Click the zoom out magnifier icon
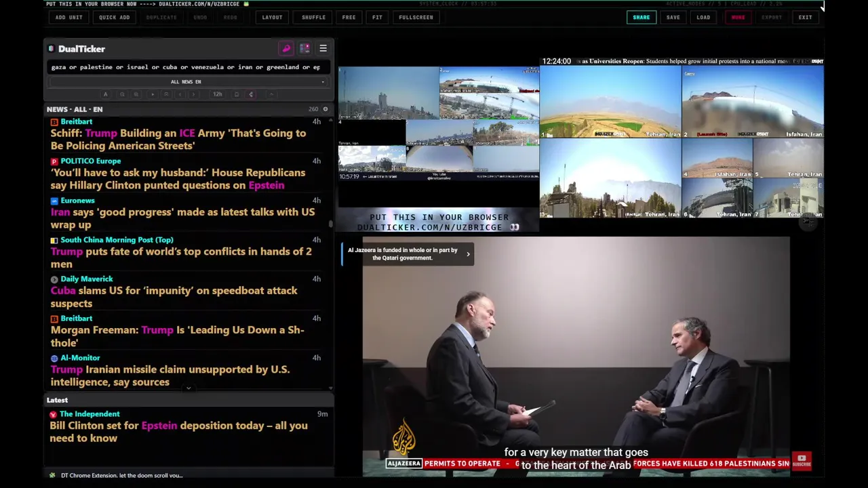Screen dimensions: 868x488 (x=122, y=94)
